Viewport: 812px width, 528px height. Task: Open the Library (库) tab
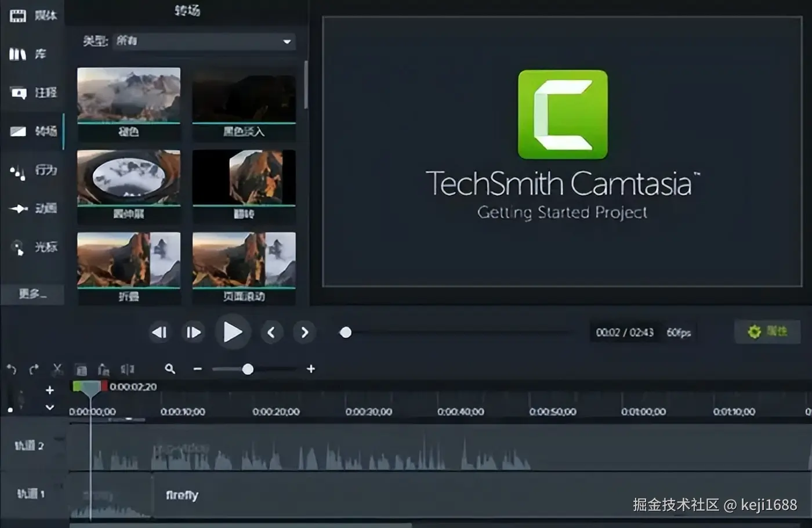[x=32, y=54]
